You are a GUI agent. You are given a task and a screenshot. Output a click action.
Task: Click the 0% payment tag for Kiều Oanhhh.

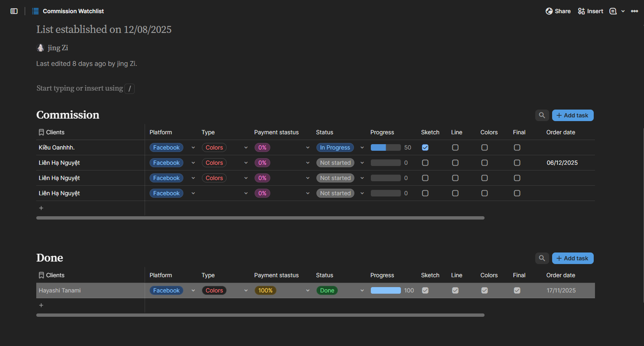tap(262, 147)
